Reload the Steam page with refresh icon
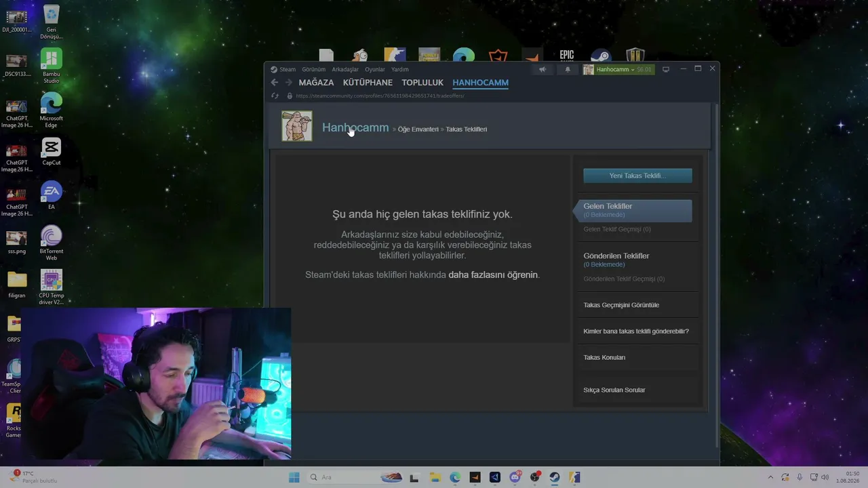Viewport: 868px width, 488px height. click(x=275, y=96)
